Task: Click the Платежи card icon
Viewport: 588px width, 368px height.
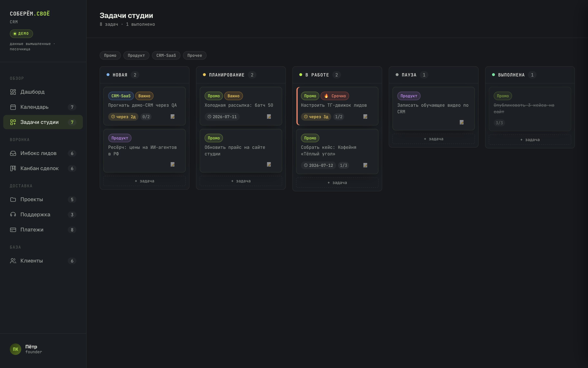Action: click(13, 230)
